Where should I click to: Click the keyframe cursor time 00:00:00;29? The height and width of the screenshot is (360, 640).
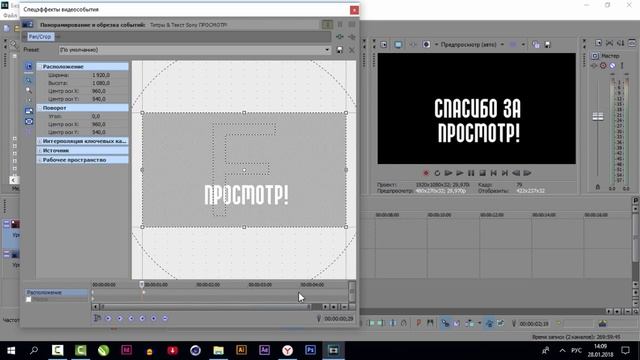click(x=339, y=318)
